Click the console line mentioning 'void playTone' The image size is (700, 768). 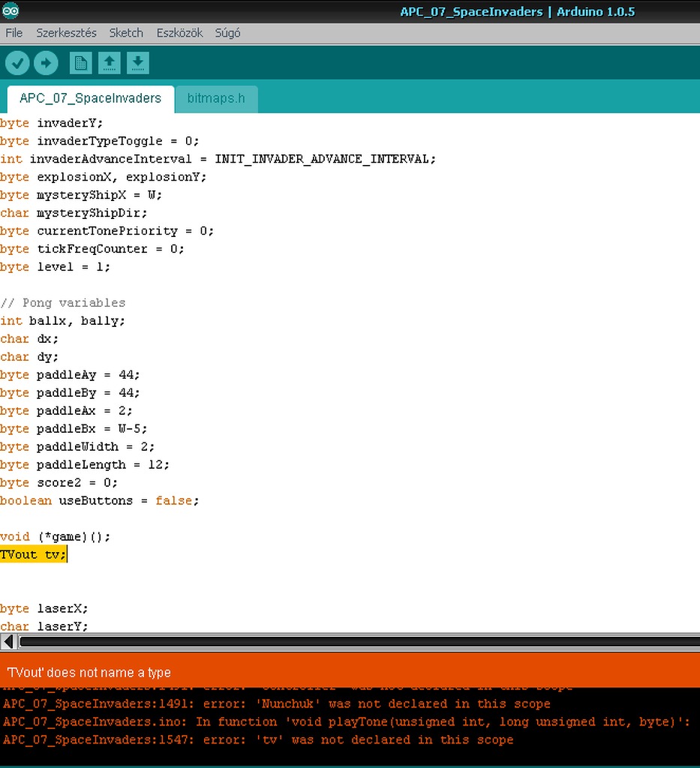347,722
